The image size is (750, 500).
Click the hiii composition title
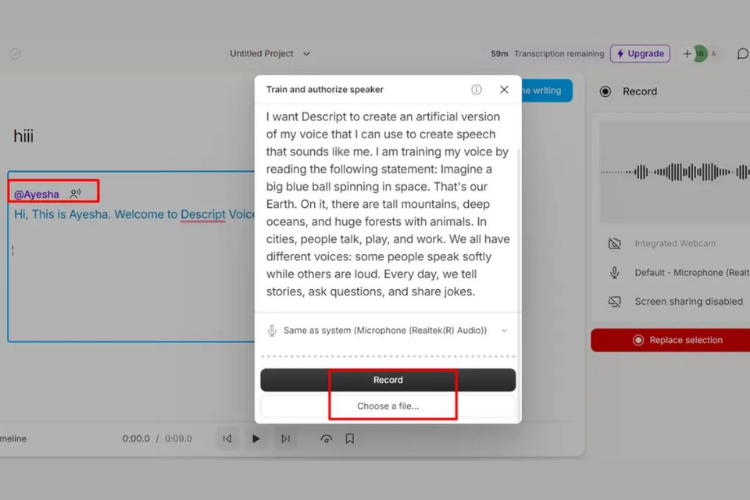coord(23,136)
